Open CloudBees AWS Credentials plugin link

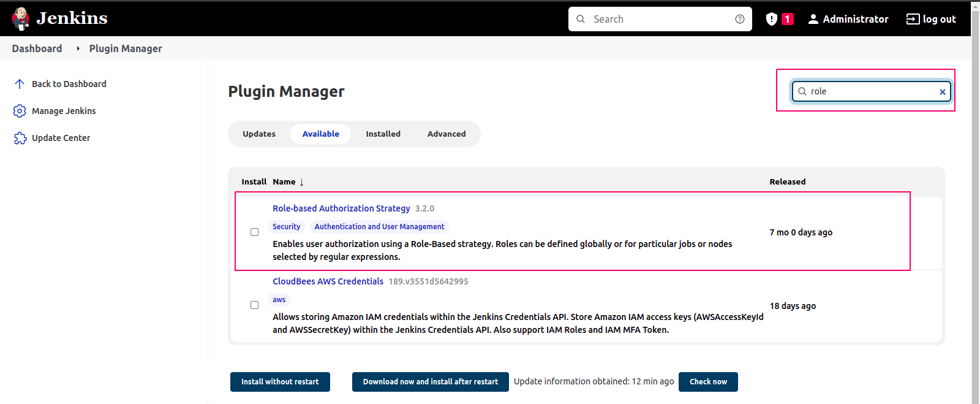[x=328, y=281]
